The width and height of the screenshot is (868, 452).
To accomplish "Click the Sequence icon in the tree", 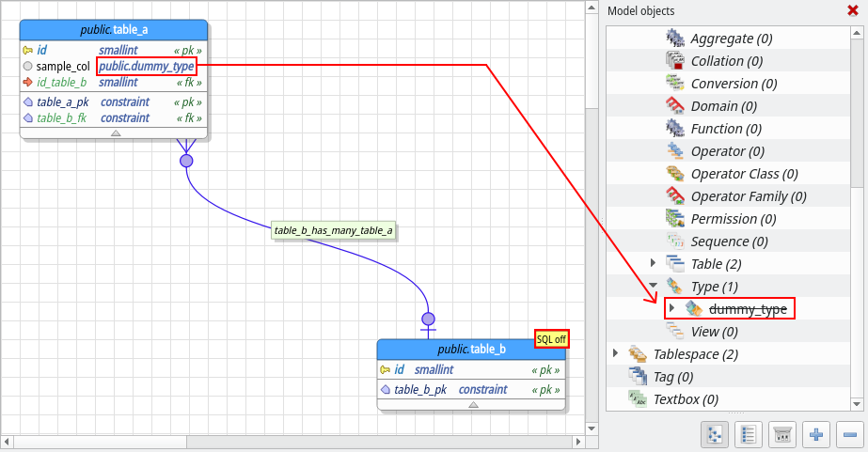I will [x=675, y=242].
